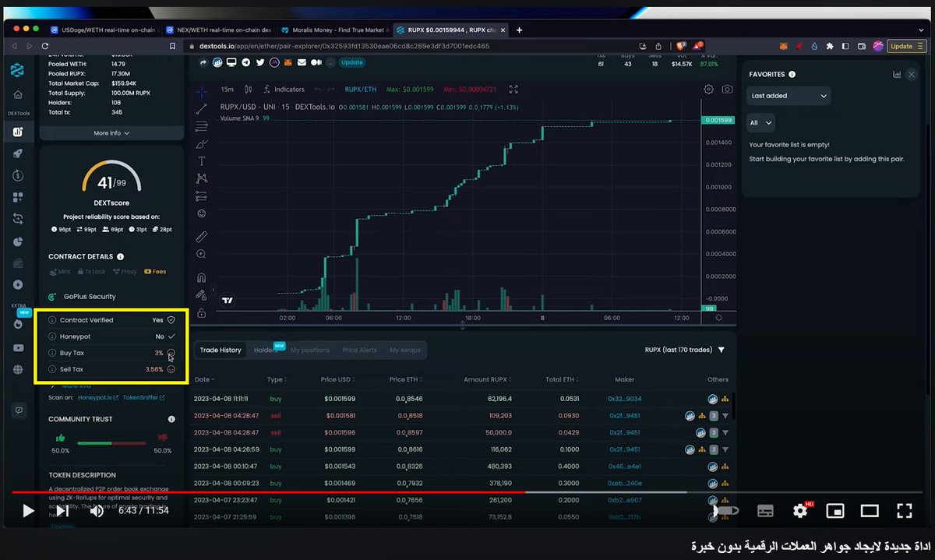Switch to the Holders tab

(266, 350)
